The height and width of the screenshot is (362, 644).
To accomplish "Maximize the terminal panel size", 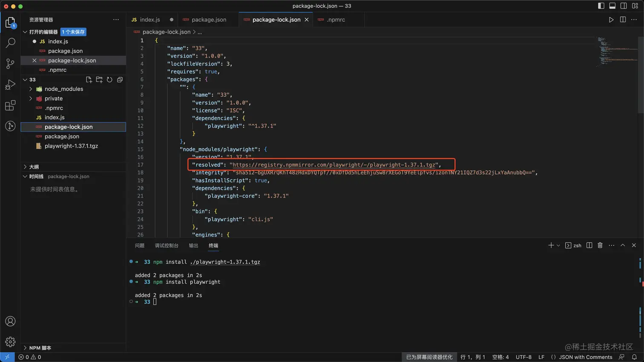I will click(x=623, y=245).
